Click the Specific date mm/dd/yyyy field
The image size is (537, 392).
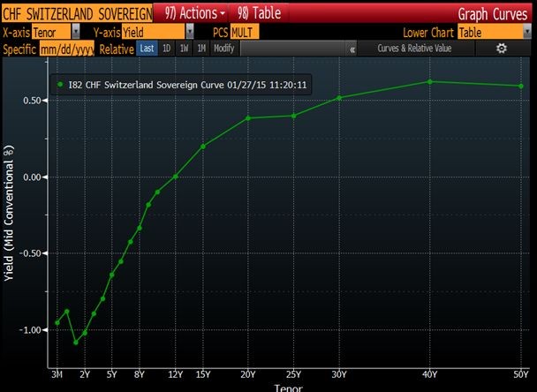[67, 49]
